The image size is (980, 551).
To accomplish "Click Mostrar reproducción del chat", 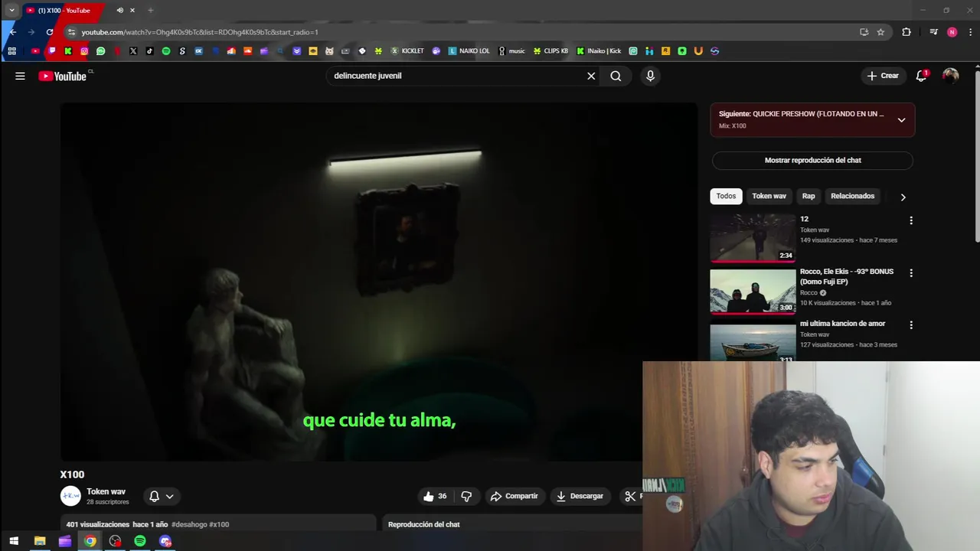I will pos(812,160).
